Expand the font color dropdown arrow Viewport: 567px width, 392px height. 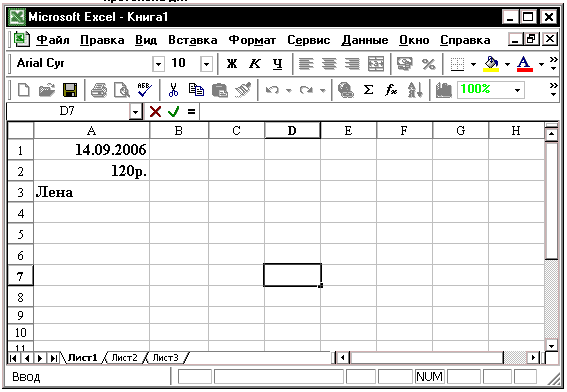pos(541,64)
